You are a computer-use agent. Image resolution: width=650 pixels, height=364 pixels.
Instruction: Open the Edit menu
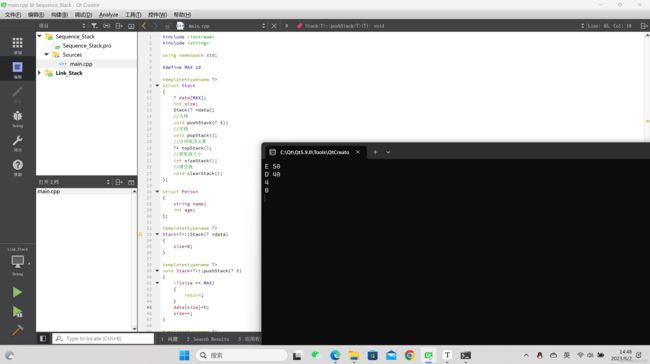pos(36,15)
